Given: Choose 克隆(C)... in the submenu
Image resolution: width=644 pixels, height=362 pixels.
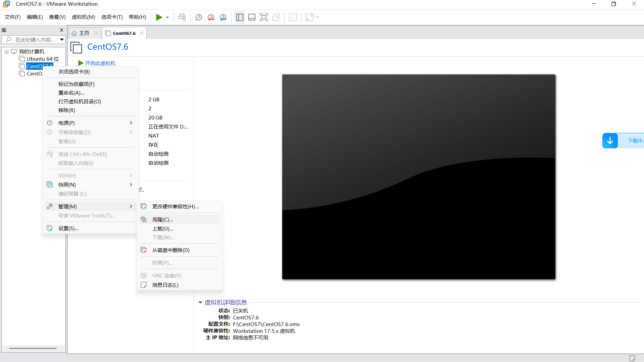Looking at the screenshot, I should coord(180,220).
